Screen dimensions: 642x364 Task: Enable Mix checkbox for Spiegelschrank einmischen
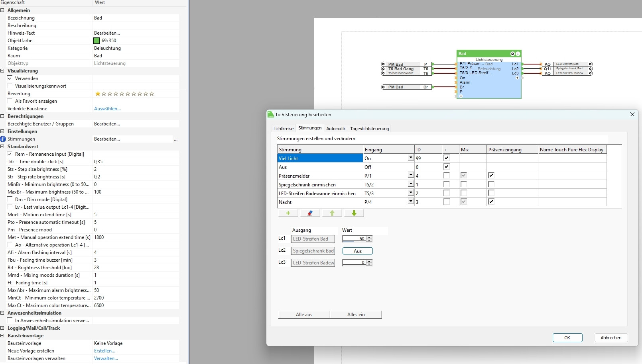[463, 184]
